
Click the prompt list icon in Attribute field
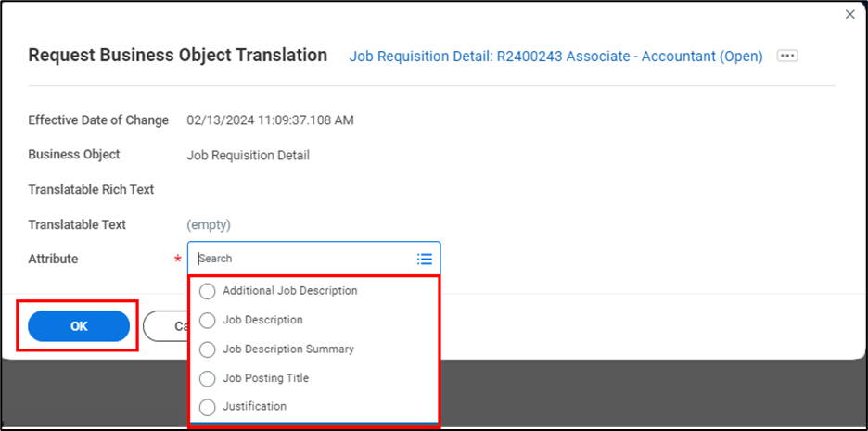425,260
